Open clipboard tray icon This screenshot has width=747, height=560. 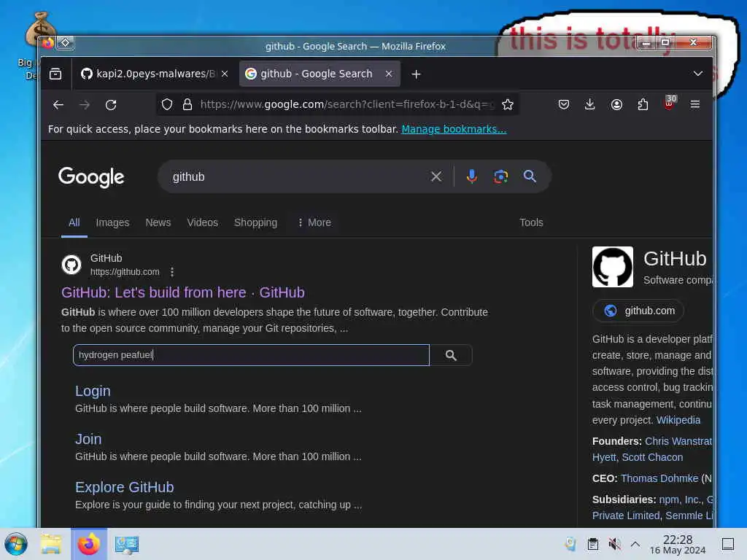592,544
